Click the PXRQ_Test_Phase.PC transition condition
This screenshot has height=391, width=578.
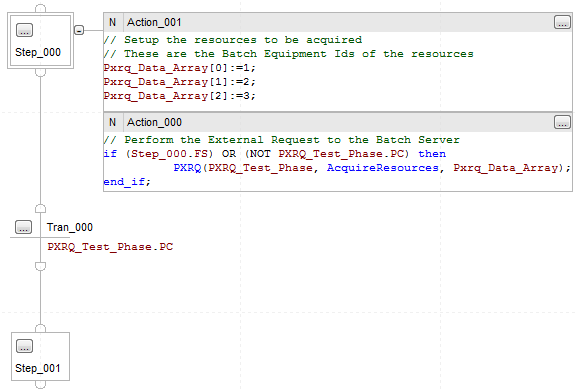(110, 247)
